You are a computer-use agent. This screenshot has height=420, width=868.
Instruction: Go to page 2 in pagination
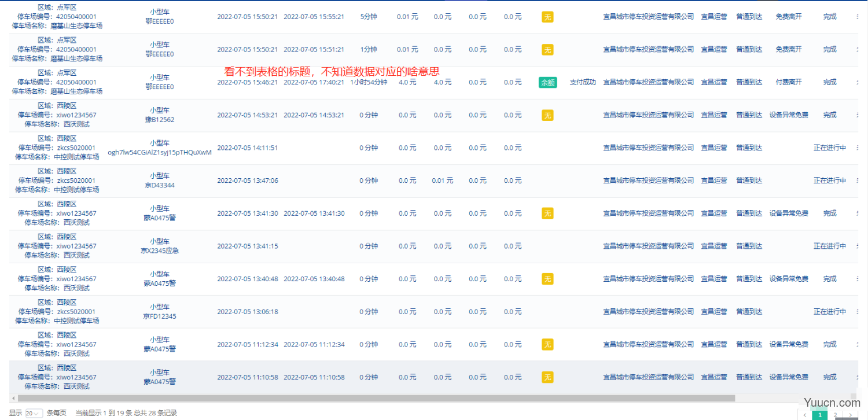click(x=835, y=415)
